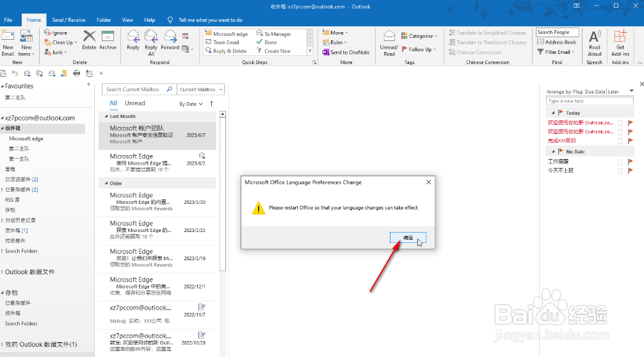644x357 pixels.
Task: Click the search magnifier icon in mailbox search
Action: pos(169,89)
